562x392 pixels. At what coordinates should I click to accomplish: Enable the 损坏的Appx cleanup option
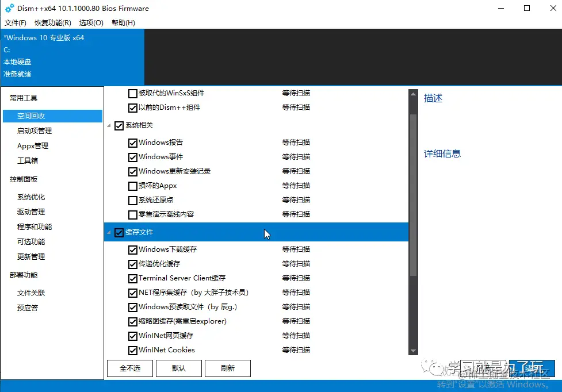132,185
